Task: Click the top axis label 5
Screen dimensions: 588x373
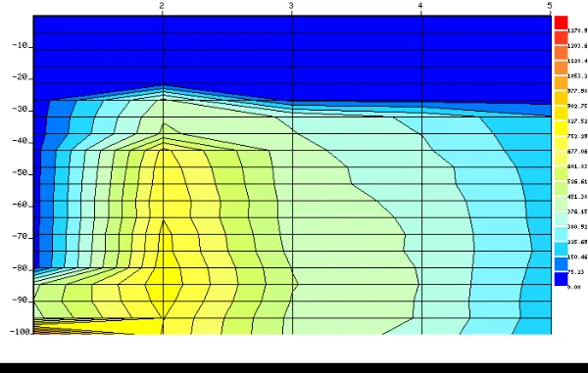Action: pyautogui.click(x=550, y=6)
